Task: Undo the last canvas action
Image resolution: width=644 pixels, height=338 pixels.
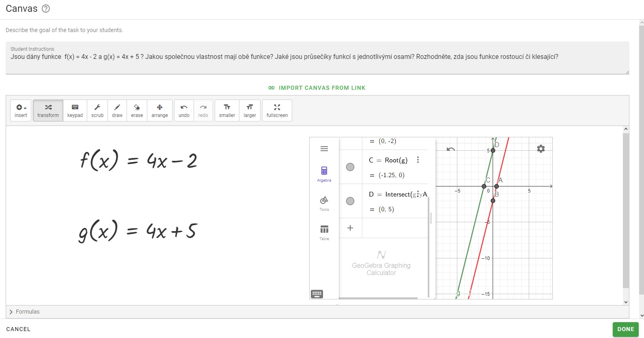Action: 184,110
